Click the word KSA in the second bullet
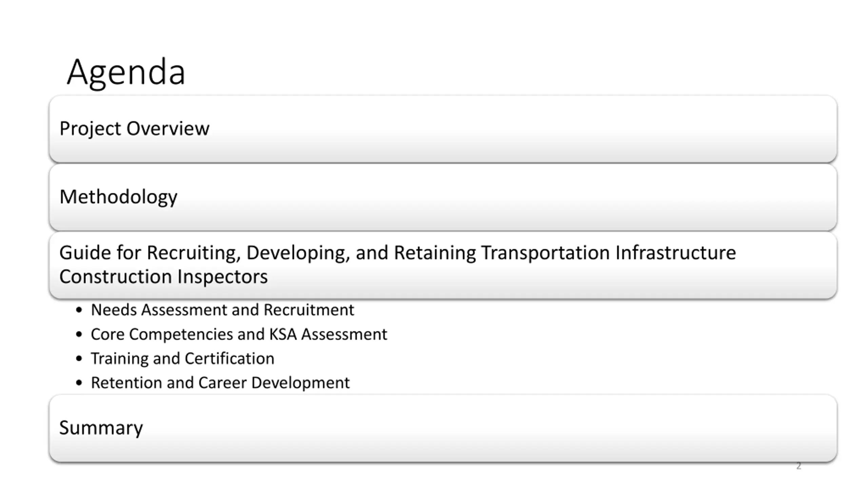The height and width of the screenshot is (488, 868). pyautogui.click(x=283, y=334)
